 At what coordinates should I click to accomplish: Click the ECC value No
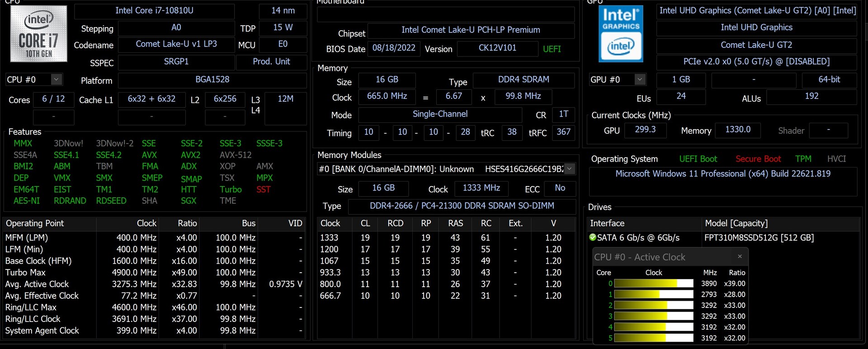click(560, 188)
